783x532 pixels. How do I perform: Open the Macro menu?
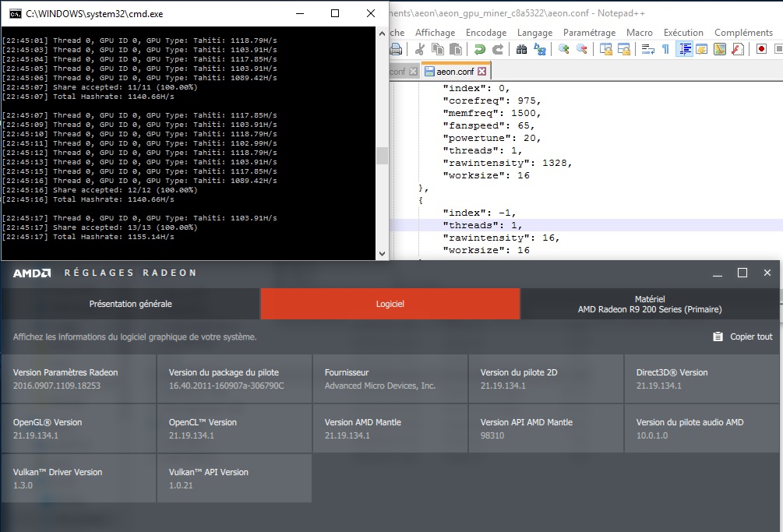[x=639, y=33]
